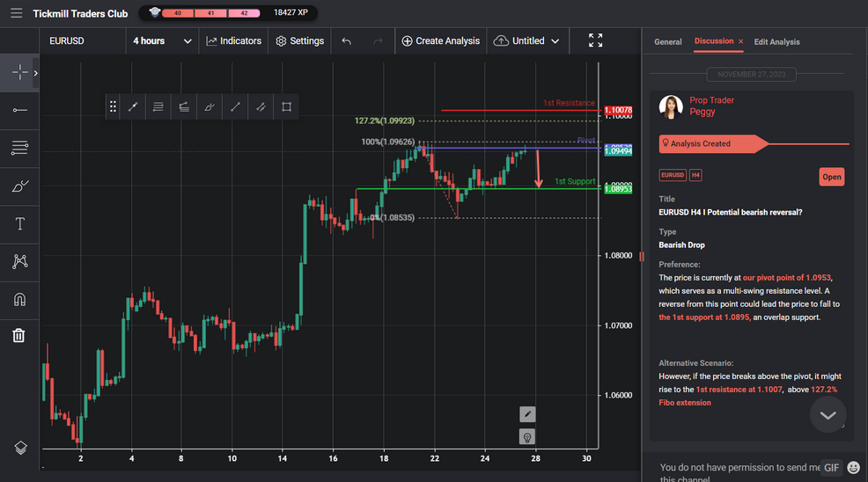868x482 pixels.
Task: Open the hamburger menu
Action: [x=16, y=12]
